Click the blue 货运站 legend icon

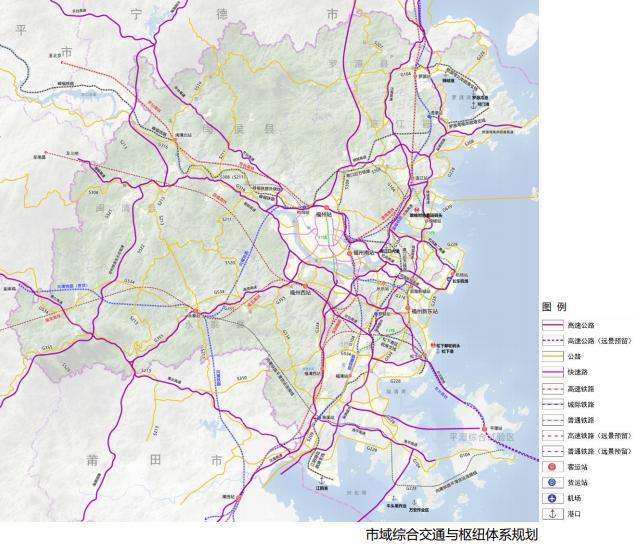(552, 482)
